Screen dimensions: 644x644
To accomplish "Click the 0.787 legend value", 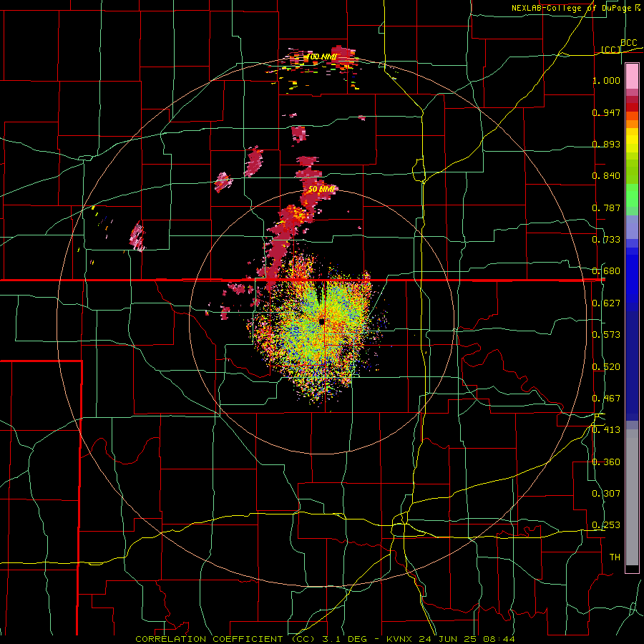I will (606, 208).
